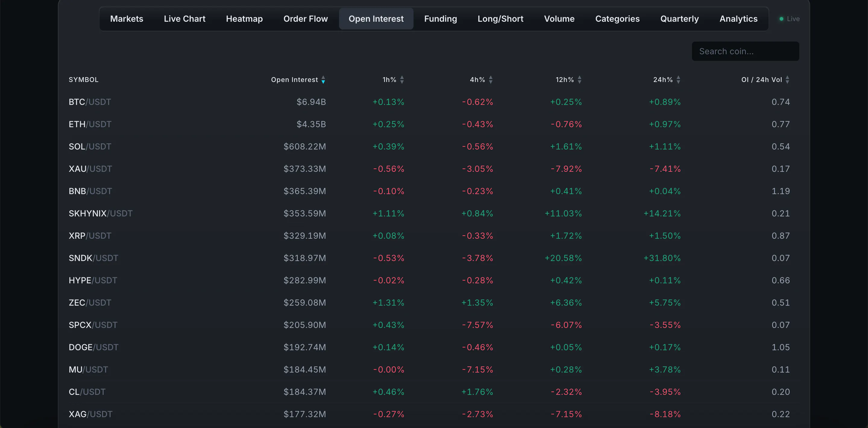Open the Funding tab
Screen dimensions: 868x428
440,19
